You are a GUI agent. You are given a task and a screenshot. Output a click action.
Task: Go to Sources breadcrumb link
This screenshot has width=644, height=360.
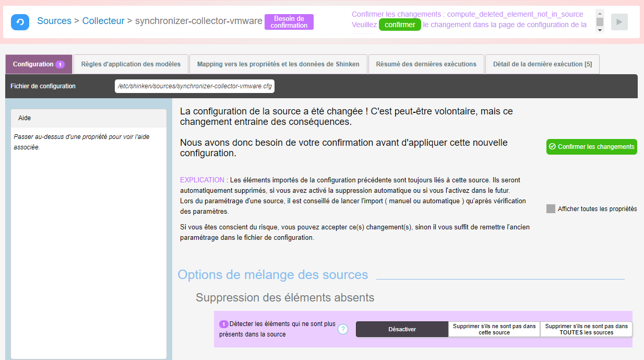pyautogui.click(x=54, y=21)
